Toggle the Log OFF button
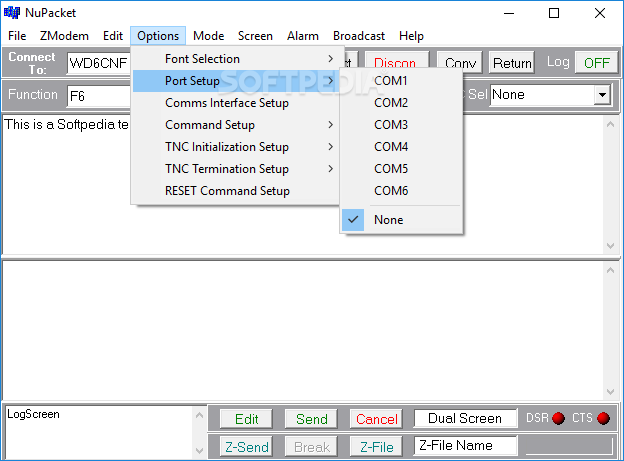The width and height of the screenshot is (624, 461). point(596,63)
